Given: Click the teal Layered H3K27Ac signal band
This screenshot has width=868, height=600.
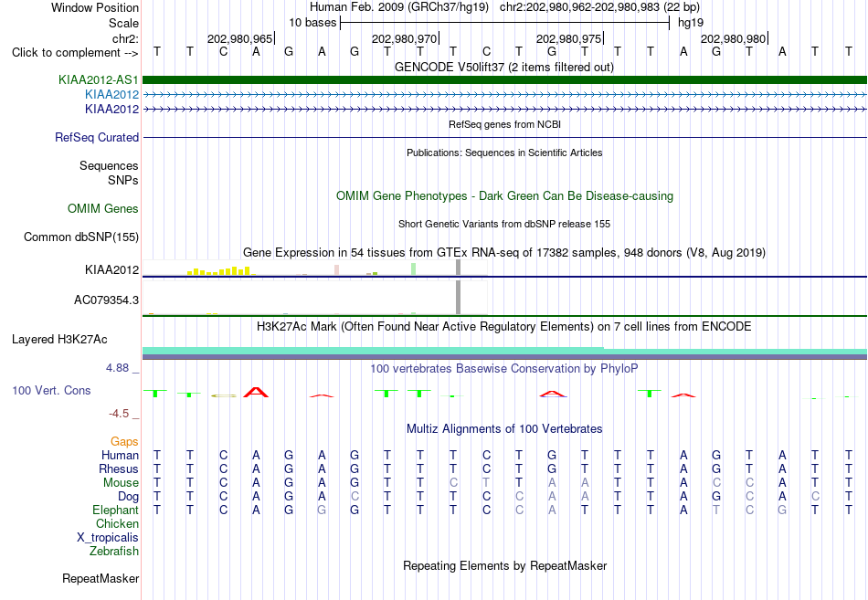Looking at the screenshot, I should (504, 351).
